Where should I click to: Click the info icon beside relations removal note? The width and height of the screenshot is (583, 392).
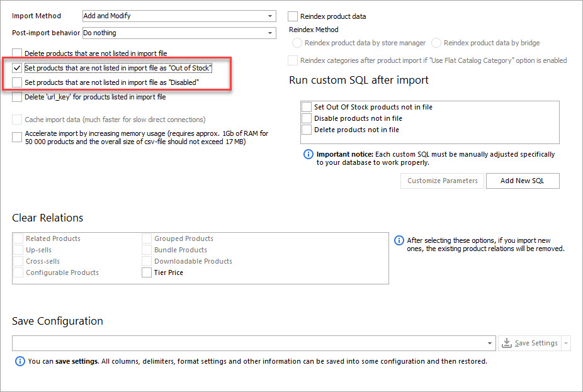coord(399,240)
